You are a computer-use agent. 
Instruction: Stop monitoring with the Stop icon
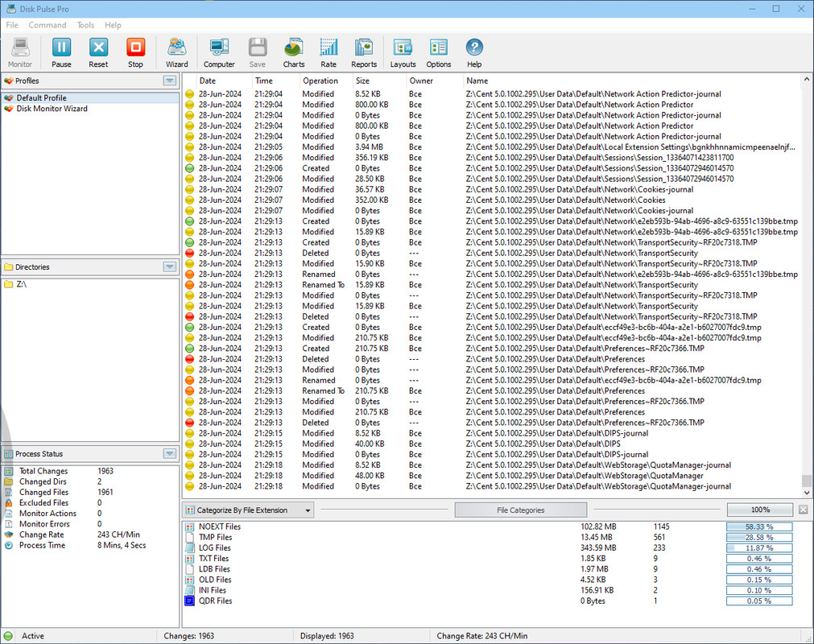point(135,53)
